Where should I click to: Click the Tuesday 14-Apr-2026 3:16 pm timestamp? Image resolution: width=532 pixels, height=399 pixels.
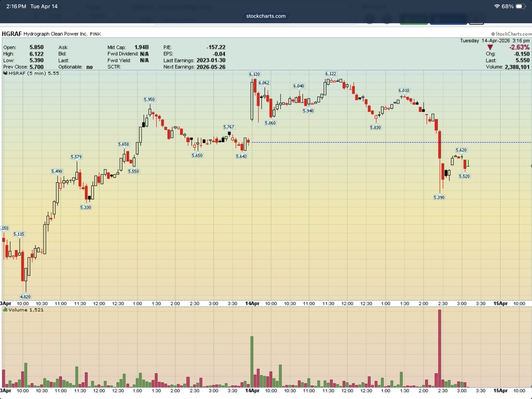coord(496,40)
